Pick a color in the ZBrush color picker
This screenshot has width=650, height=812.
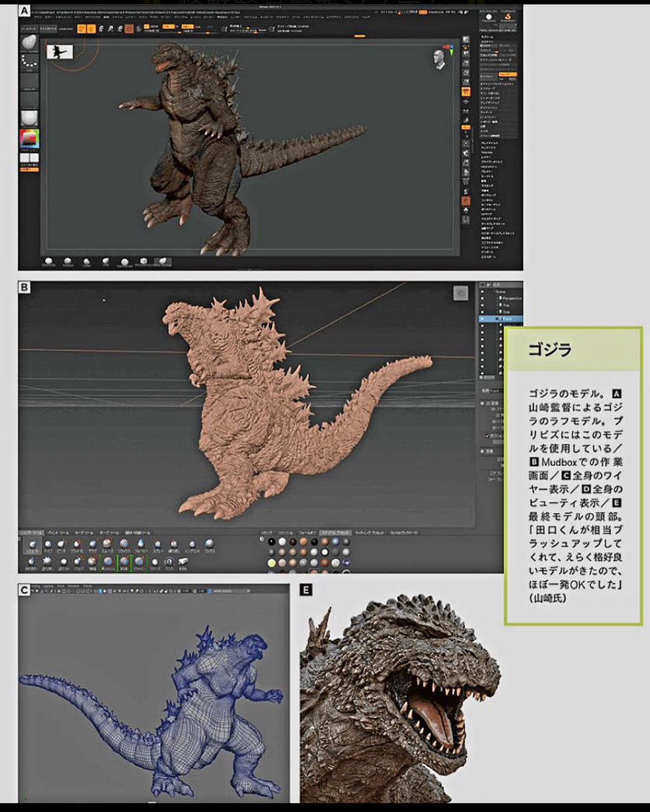pyautogui.click(x=29, y=139)
